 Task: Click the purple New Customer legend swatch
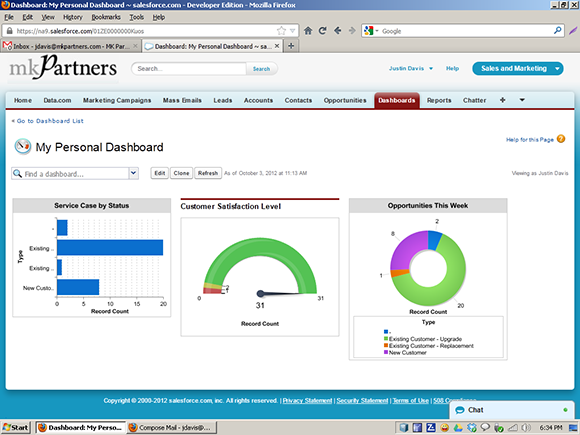coord(386,352)
